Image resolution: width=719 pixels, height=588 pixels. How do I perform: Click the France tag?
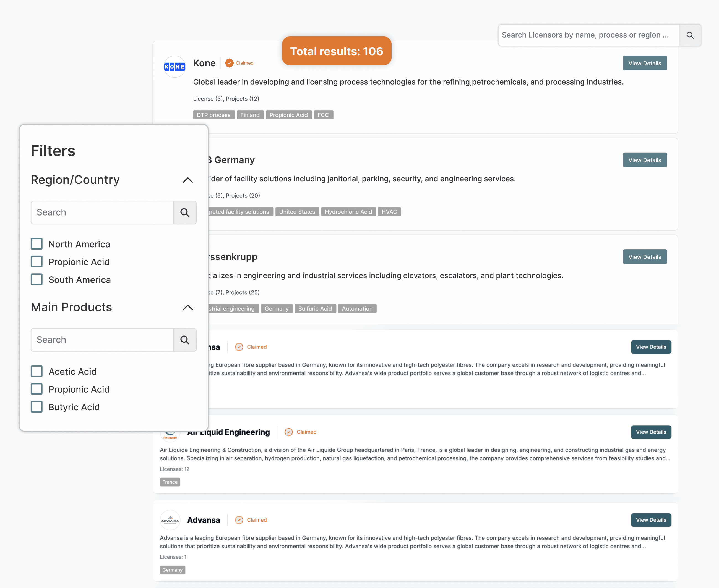click(170, 482)
